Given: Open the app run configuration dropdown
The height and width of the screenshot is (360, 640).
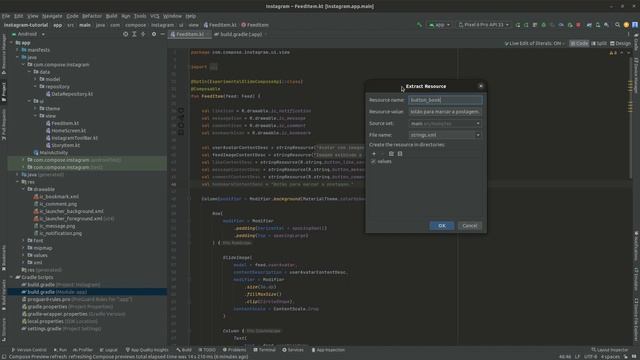Looking at the screenshot, I should (x=439, y=25).
